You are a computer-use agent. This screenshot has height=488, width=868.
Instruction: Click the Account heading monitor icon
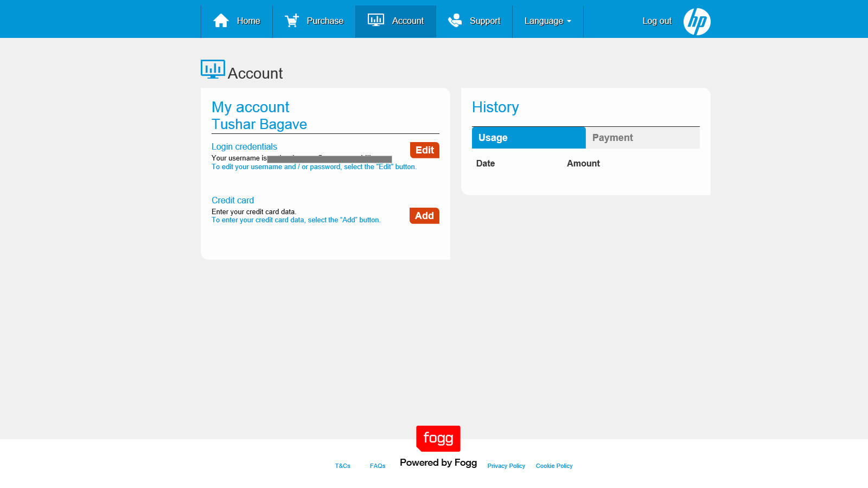[x=213, y=69]
